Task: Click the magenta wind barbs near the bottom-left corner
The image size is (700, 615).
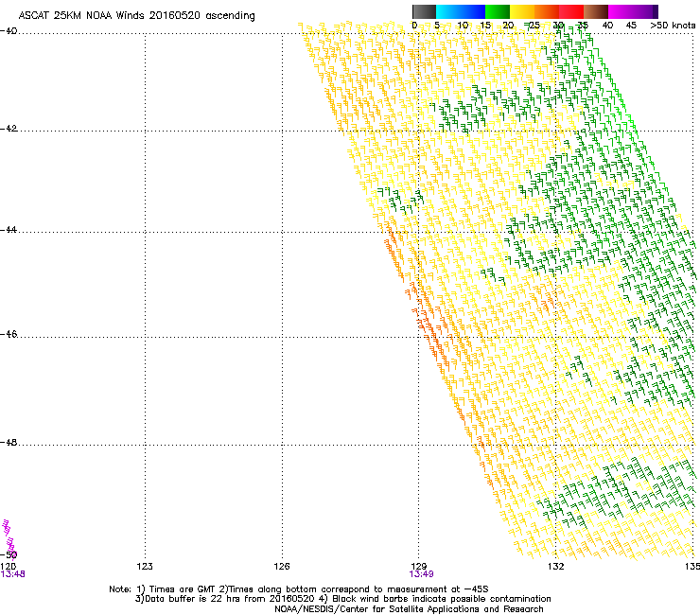Action: point(9,538)
